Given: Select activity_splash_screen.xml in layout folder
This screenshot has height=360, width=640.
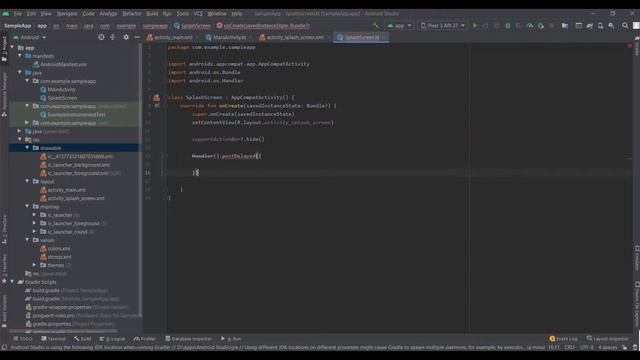Looking at the screenshot, I should pos(76,198).
